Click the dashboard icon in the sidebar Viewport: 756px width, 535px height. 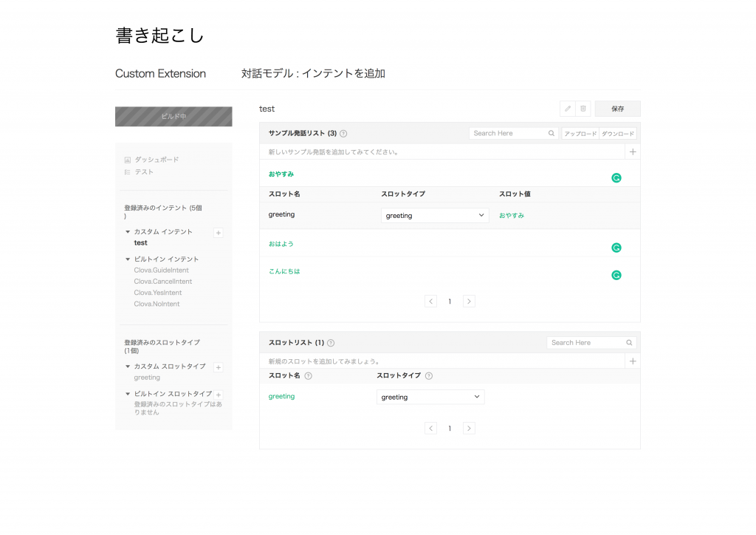[x=127, y=160]
